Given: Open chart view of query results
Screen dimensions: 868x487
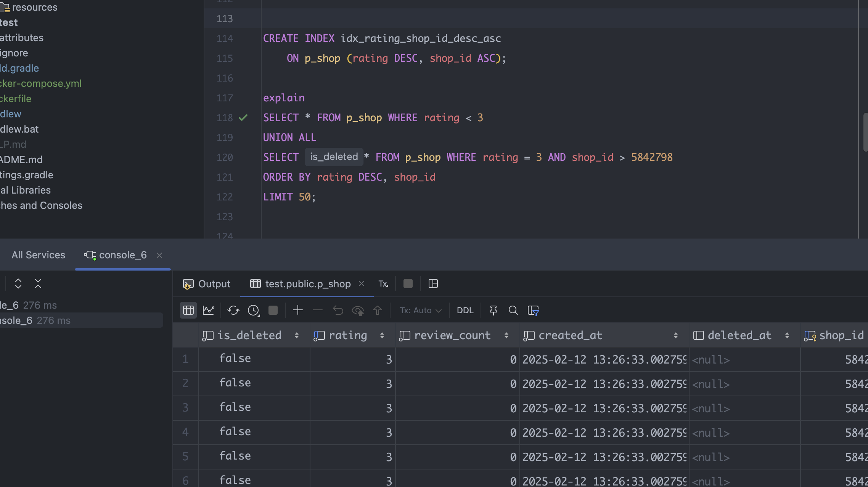Looking at the screenshot, I should [x=208, y=310].
